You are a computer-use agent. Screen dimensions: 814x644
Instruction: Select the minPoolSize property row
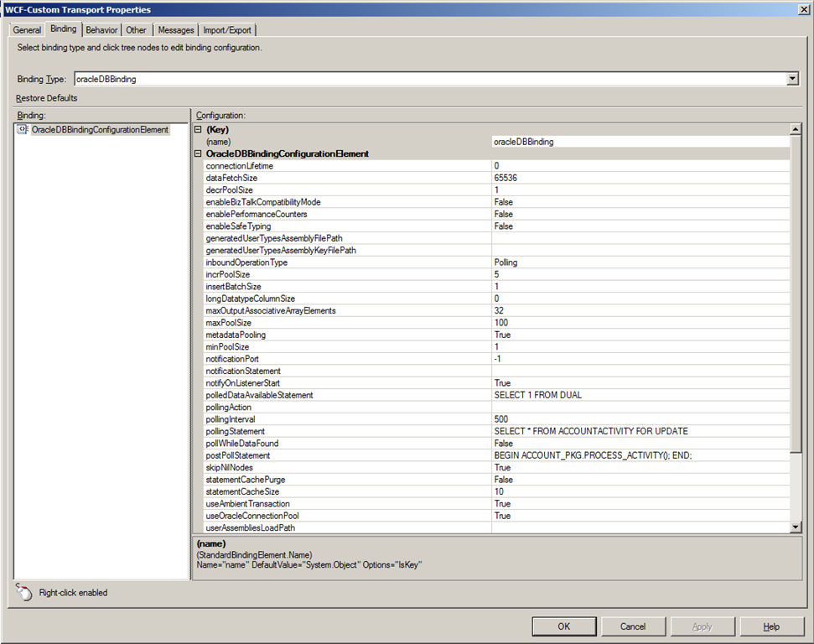click(497, 347)
